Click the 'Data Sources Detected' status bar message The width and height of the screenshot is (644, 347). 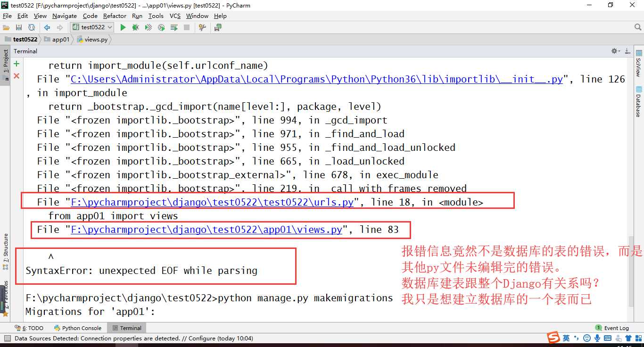coord(134,338)
